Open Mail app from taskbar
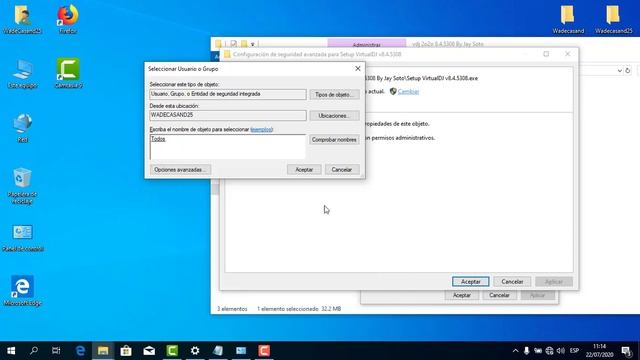This screenshot has width=640, height=360. click(x=149, y=351)
